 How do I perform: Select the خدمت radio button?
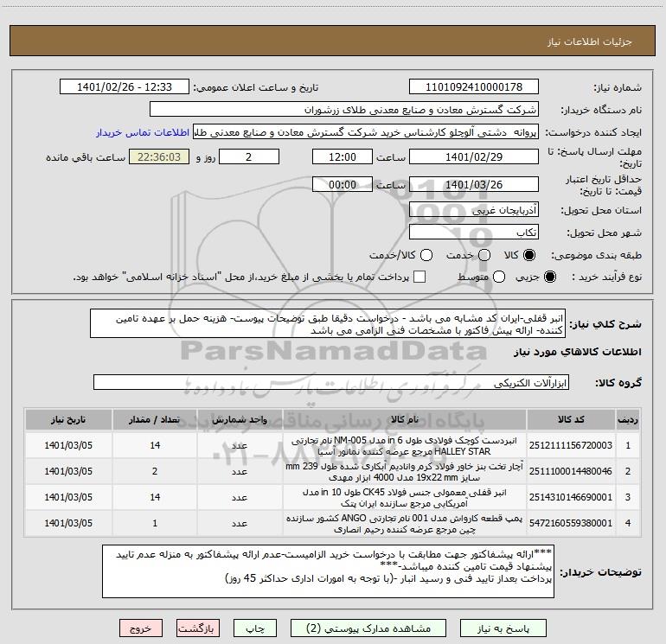pos(484,255)
